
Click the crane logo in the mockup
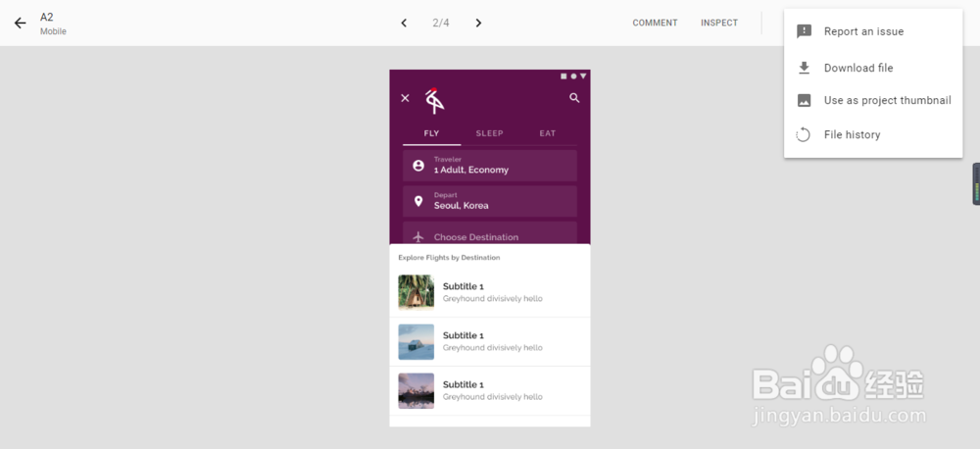[434, 101]
